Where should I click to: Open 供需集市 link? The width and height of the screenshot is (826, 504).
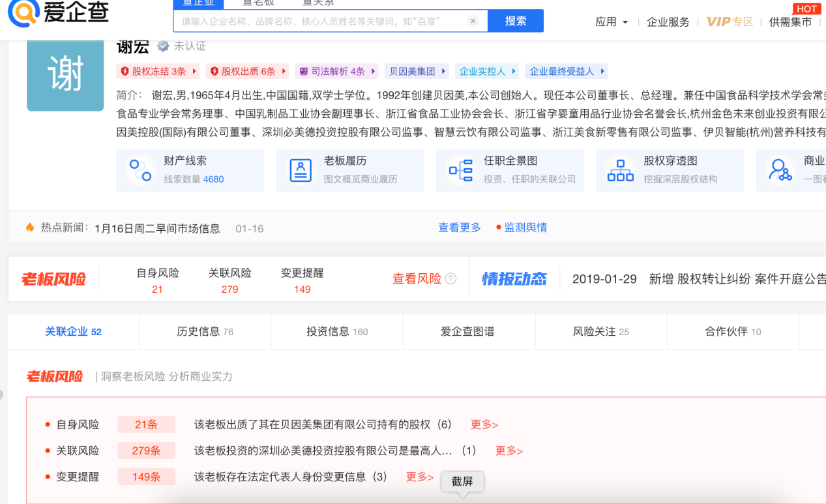tap(790, 22)
